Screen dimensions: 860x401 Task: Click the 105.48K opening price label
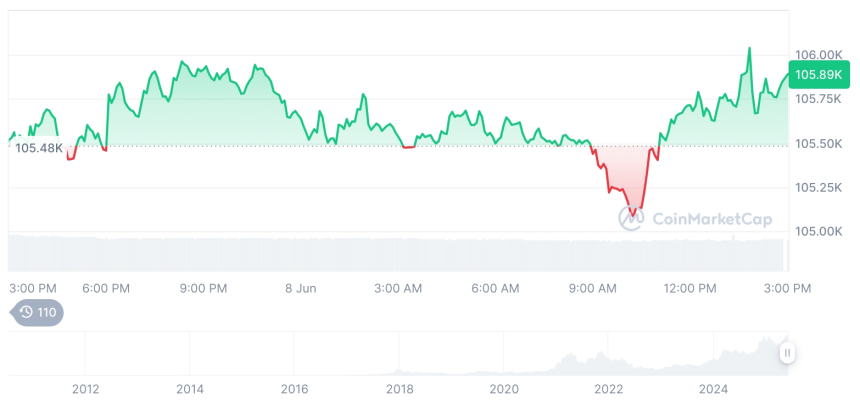(x=40, y=148)
